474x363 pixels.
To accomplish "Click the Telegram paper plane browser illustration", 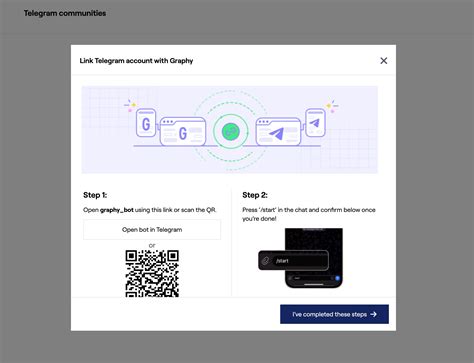I will coord(278,131).
